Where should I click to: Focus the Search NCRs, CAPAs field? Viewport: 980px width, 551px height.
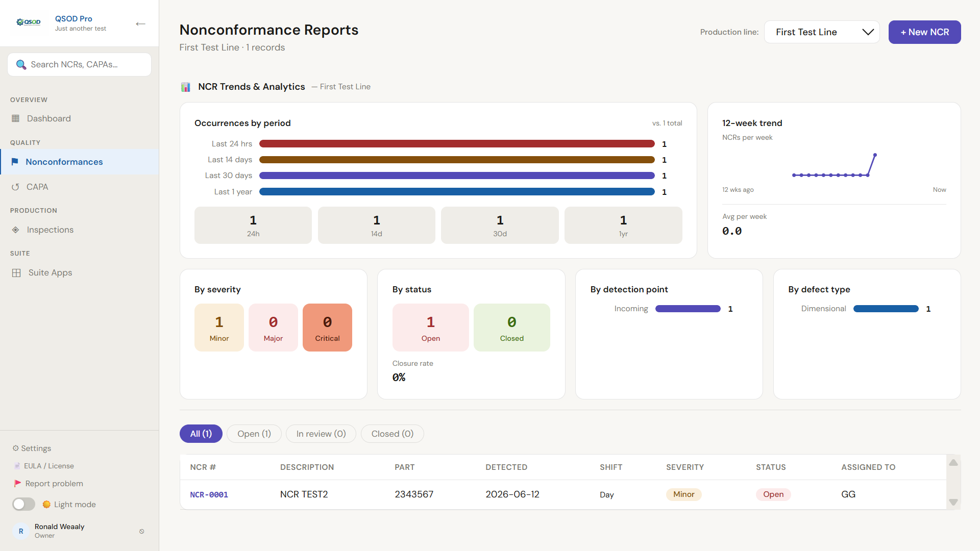79,65
